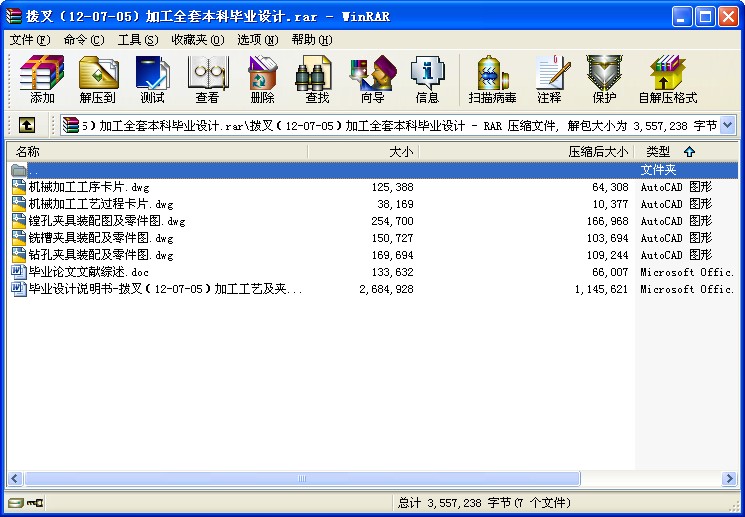Click the 解压到 (Extract To) icon
The width and height of the screenshot is (745, 517).
(x=97, y=79)
